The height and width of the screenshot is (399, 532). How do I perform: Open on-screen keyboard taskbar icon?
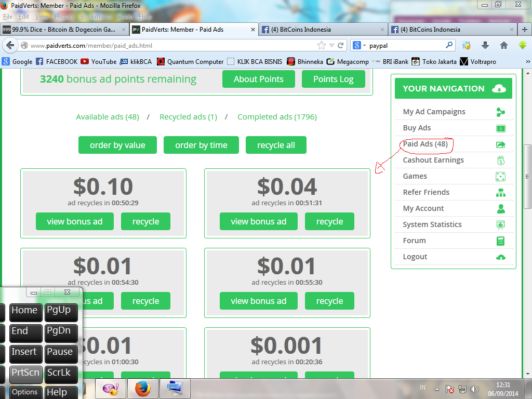(x=175, y=389)
